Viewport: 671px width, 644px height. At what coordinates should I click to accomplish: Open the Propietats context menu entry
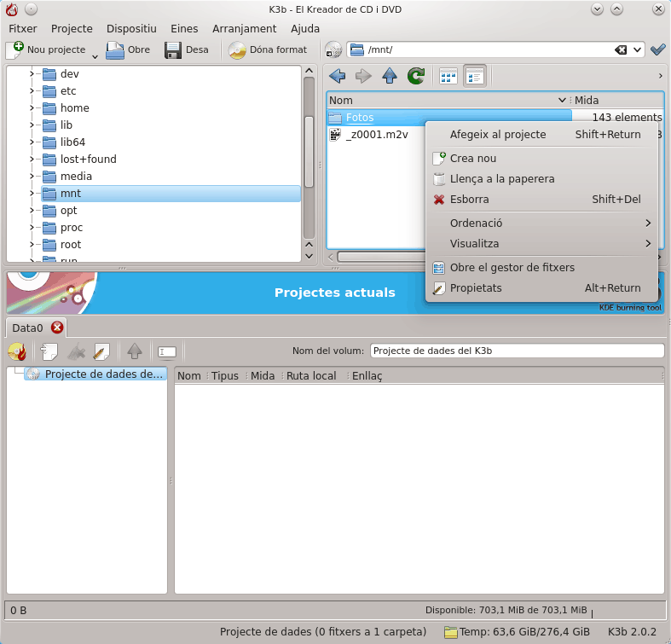[x=476, y=287]
